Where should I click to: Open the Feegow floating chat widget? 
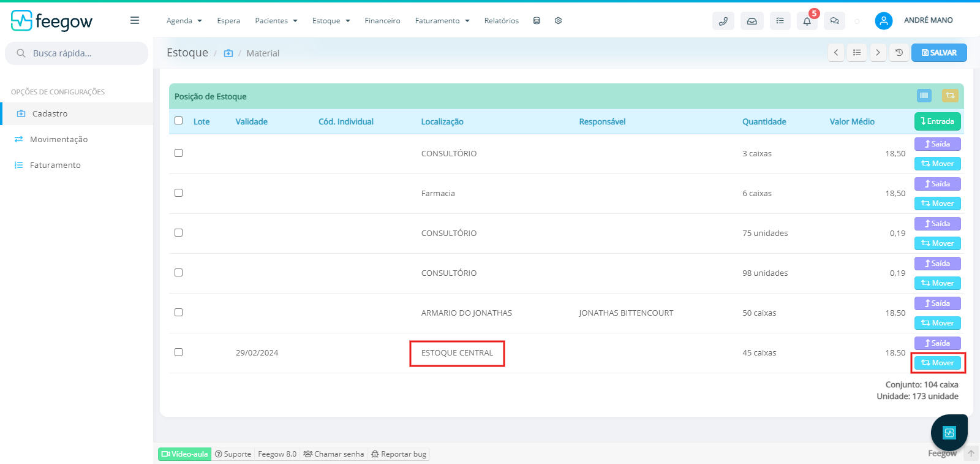click(949, 433)
